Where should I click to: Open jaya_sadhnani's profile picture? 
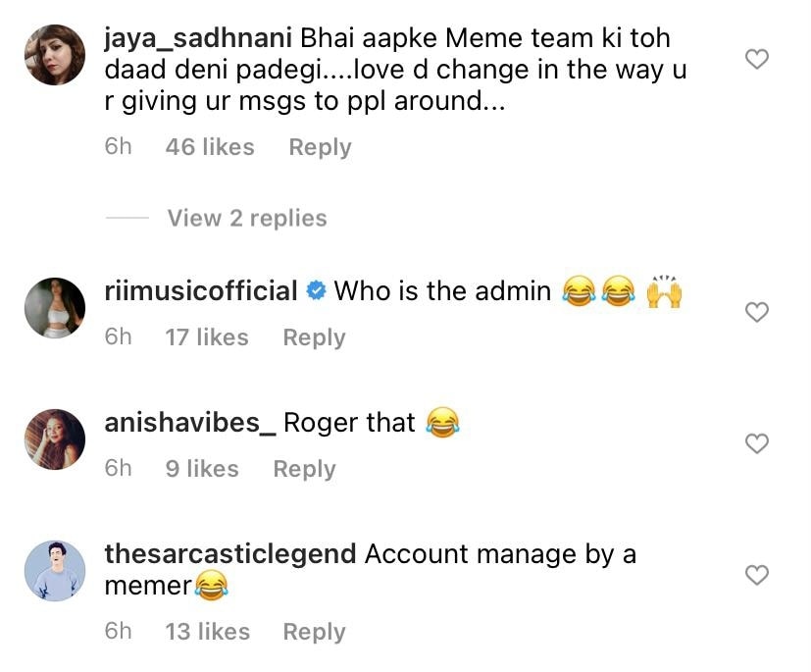(x=54, y=55)
